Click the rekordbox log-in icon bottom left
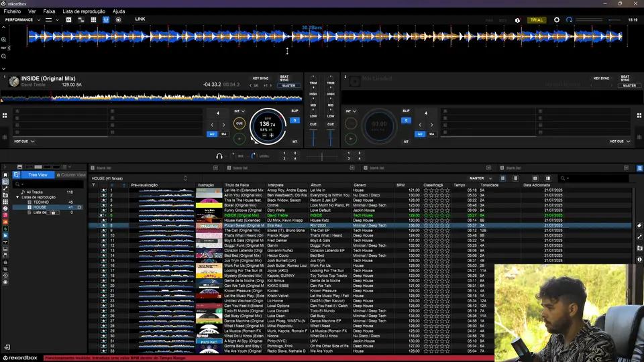Screen dimensions: 644x362 pos(7,348)
